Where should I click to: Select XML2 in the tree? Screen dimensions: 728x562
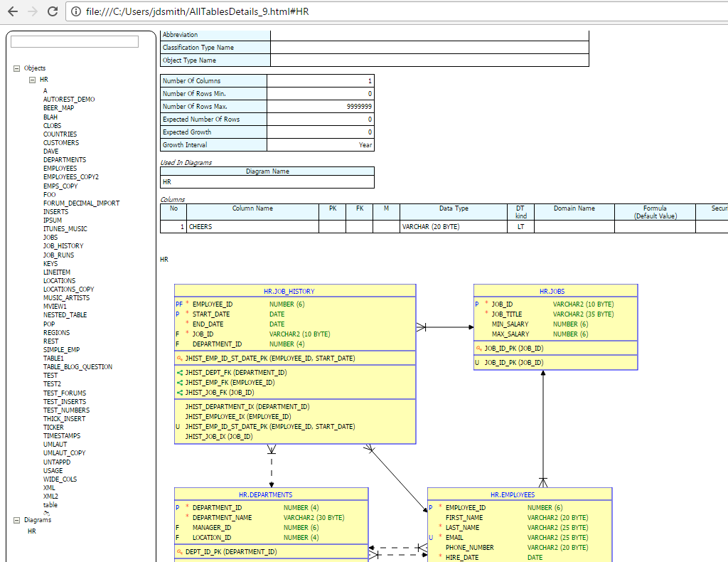tap(51, 497)
